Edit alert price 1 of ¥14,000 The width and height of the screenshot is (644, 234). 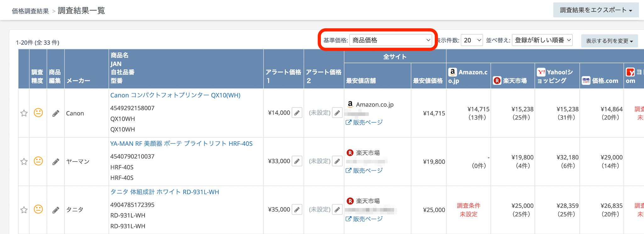[297, 113]
